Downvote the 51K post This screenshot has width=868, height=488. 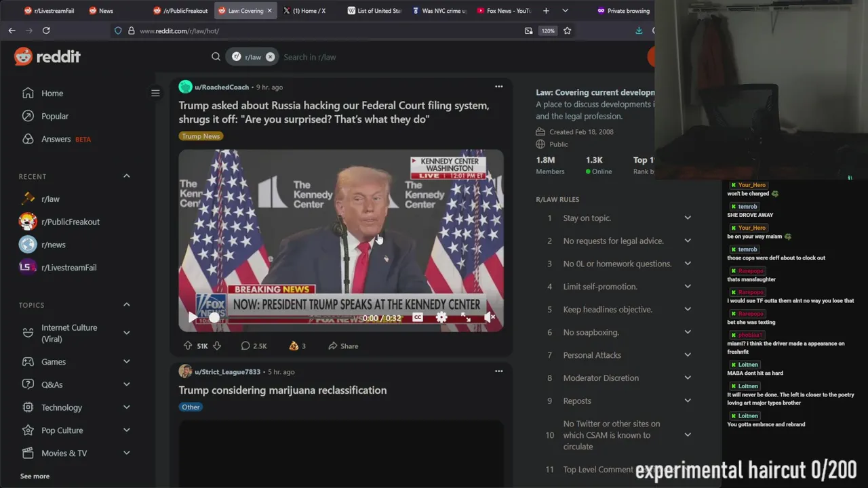tap(217, 346)
